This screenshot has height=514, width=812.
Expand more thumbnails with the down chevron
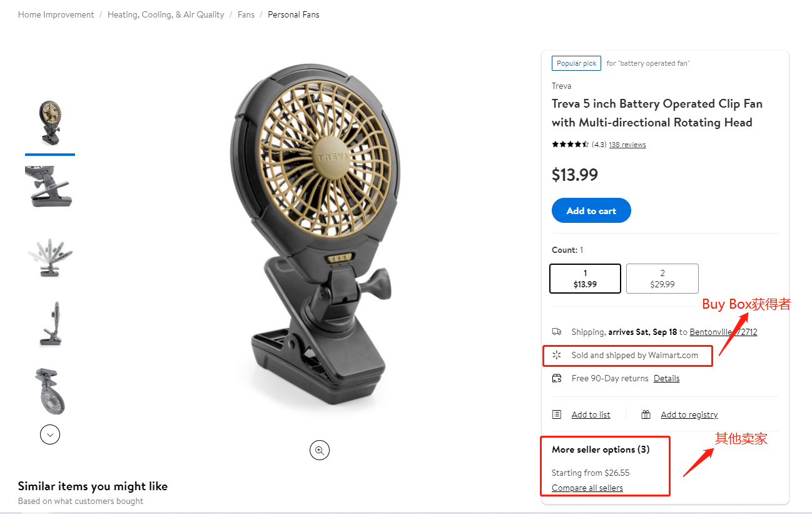(x=50, y=434)
